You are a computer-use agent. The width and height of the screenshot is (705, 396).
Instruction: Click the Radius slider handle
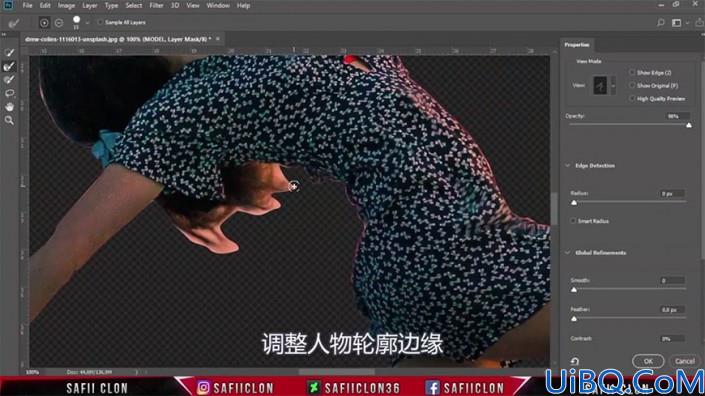[x=574, y=203]
